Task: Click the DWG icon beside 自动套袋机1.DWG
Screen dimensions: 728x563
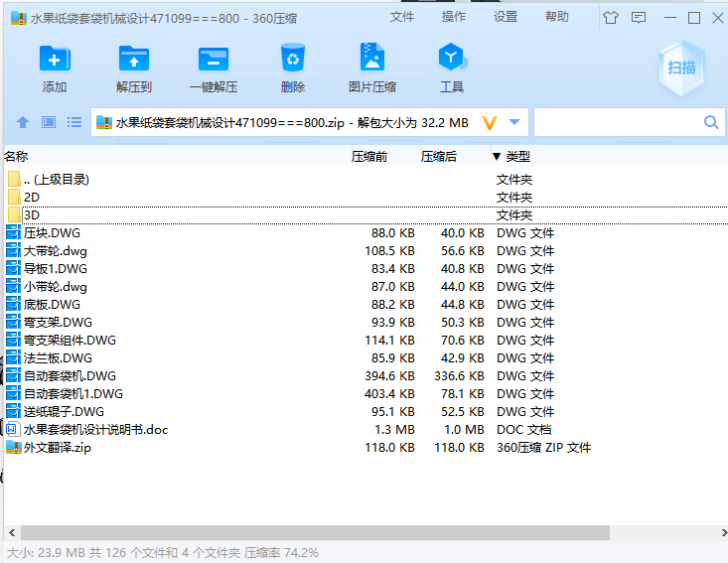Action: 13,393
